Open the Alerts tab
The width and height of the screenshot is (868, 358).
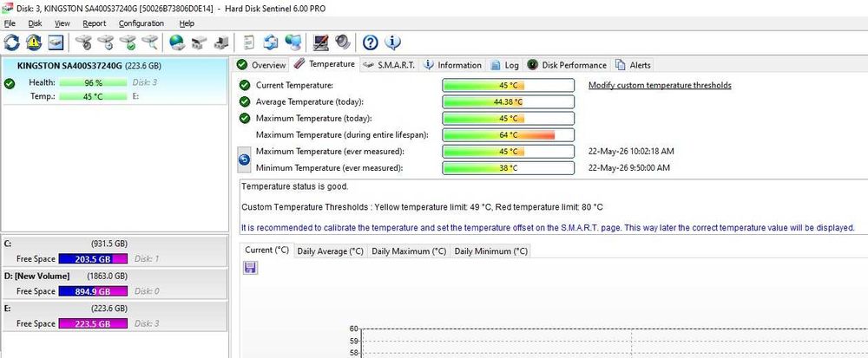633,65
